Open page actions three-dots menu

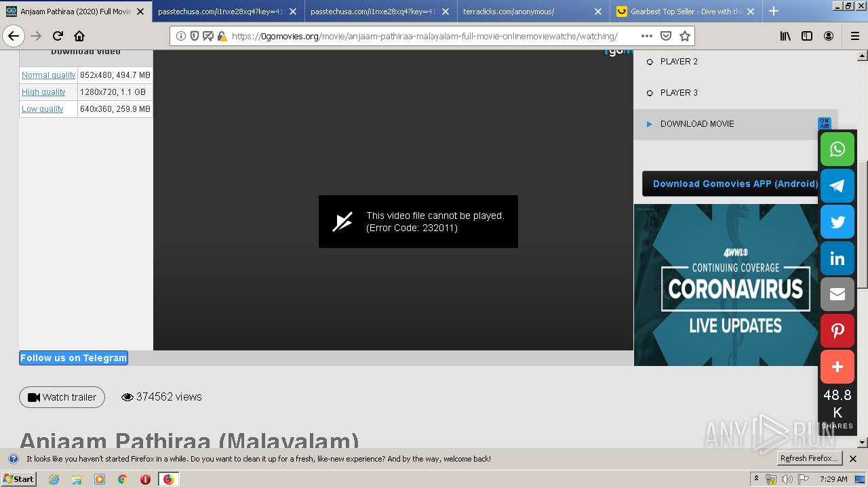tap(647, 36)
